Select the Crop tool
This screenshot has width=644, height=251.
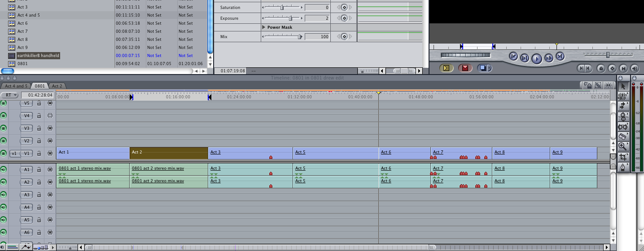tap(622, 157)
